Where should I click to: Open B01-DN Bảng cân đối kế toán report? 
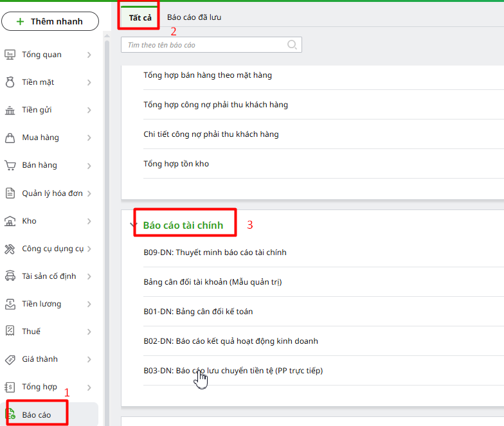click(198, 312)
